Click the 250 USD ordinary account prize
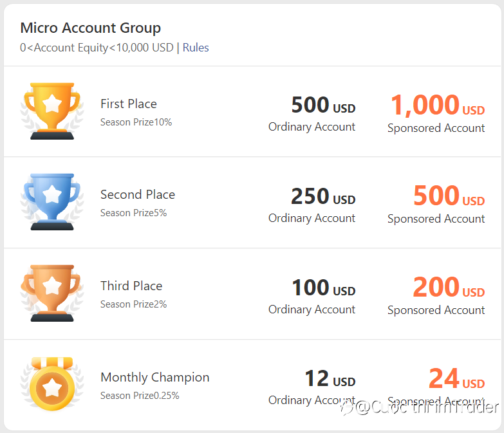Image resolution: width=504 pixels, height=433 pixels. coord(323,196)
